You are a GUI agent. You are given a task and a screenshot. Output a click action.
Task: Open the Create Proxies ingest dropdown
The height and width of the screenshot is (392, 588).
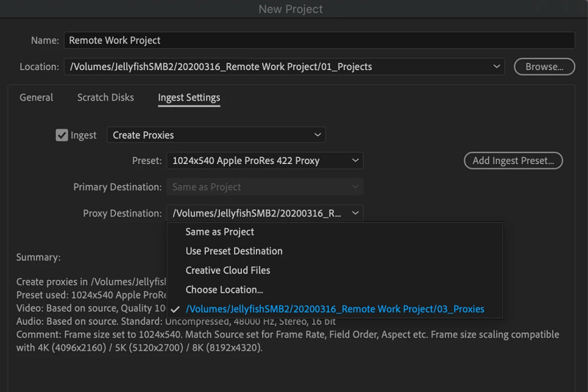216,135
